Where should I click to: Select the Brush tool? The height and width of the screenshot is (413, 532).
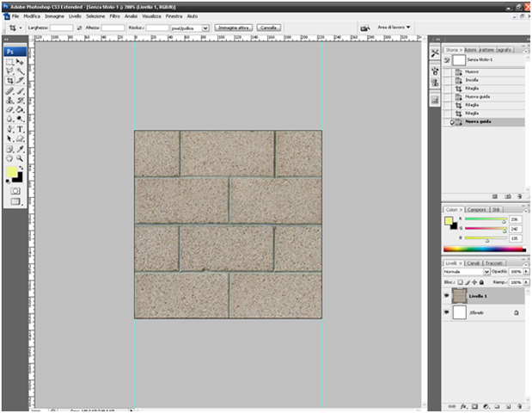pos(20,90)
